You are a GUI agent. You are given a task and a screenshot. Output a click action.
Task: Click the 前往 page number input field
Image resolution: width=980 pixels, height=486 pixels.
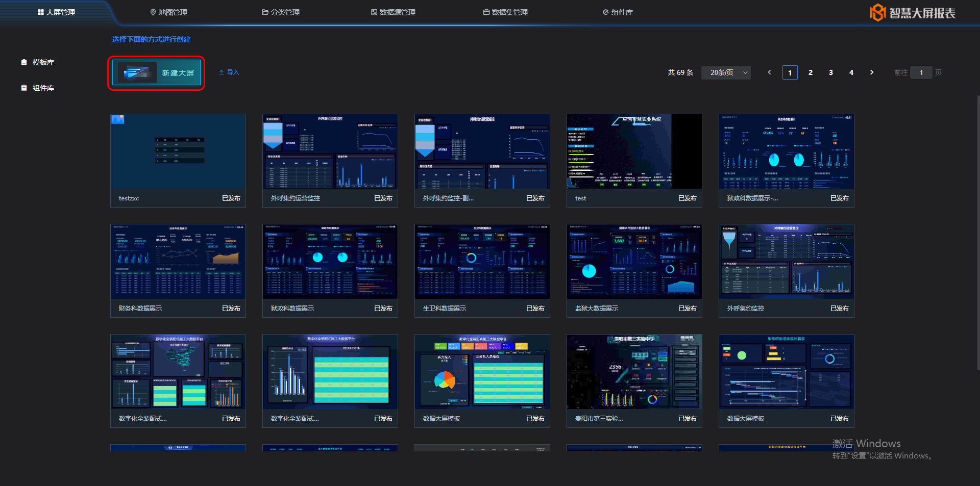[921, 72]
